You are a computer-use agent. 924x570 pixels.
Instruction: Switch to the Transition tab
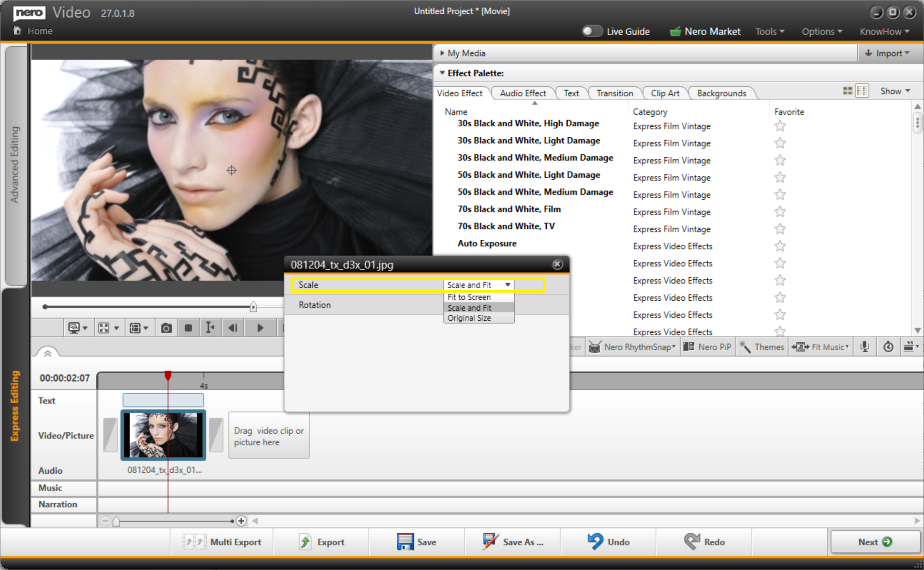pyautogui.click(x=614, y=93)
